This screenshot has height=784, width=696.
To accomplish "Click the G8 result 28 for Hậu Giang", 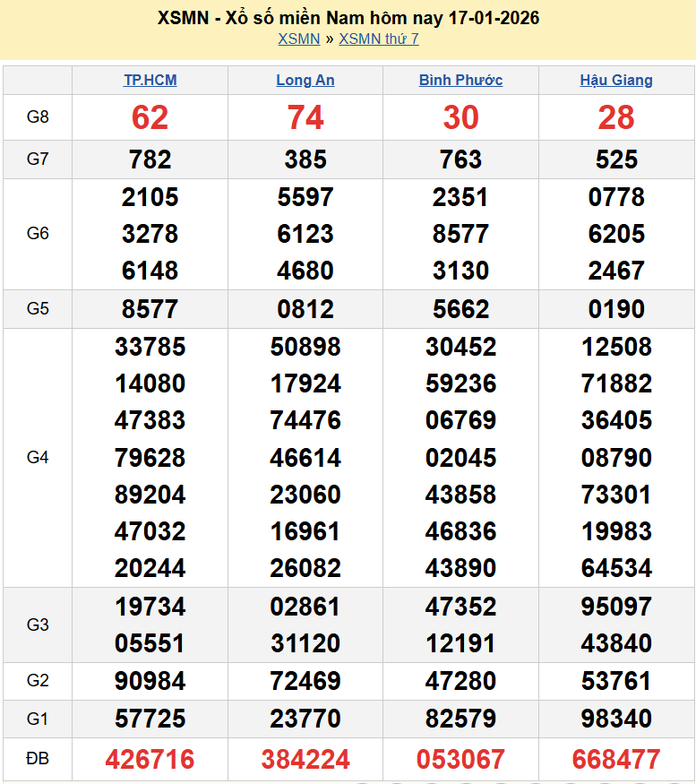I will click(616, 117).
